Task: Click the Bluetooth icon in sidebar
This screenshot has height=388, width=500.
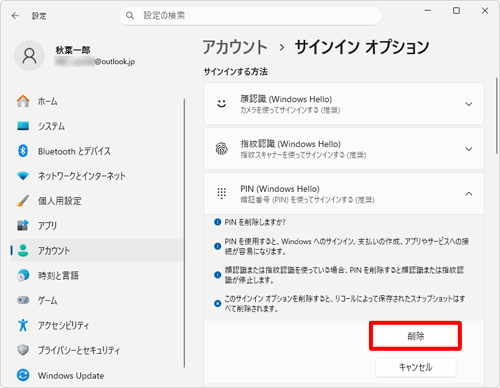Action: [x=23, y=151]
